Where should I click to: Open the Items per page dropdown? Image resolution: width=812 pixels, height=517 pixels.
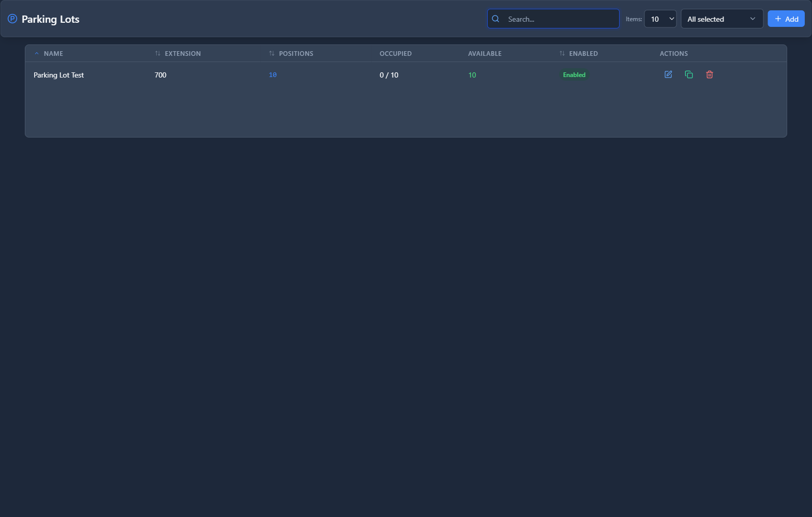660,19
